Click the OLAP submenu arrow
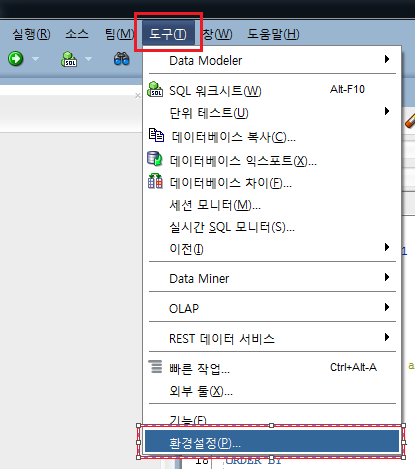415x469 pixels. (387, 307)
